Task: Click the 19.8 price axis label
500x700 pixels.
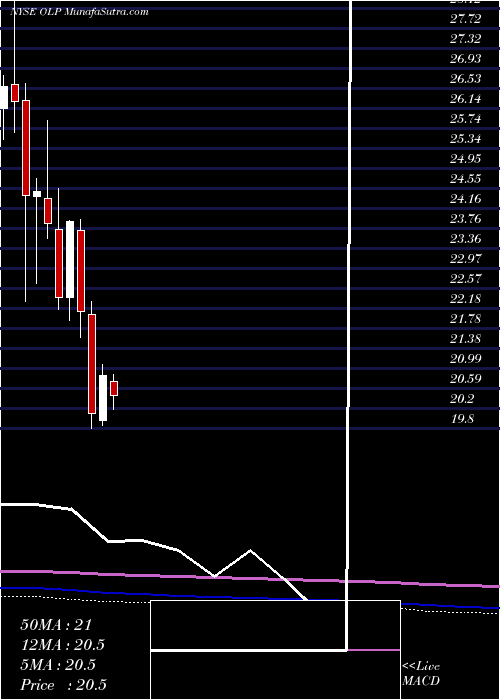Action: pyautogui.click(x=462, y=419)
